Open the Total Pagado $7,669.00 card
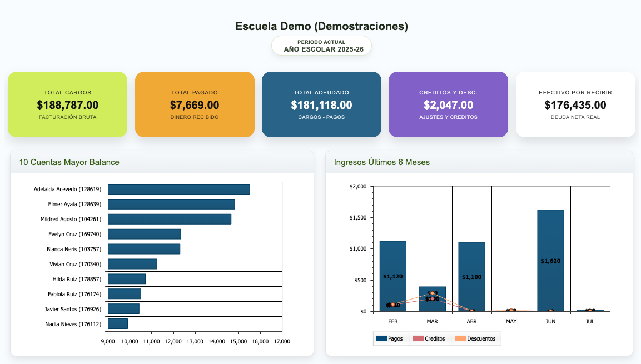The height and width of the screenshot is (364, 641). pos(195,104)
